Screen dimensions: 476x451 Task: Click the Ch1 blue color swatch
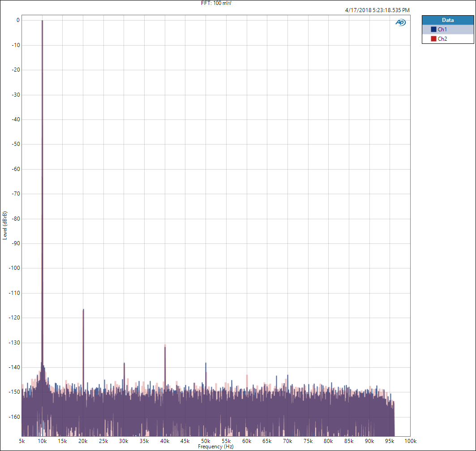(433, 30)
